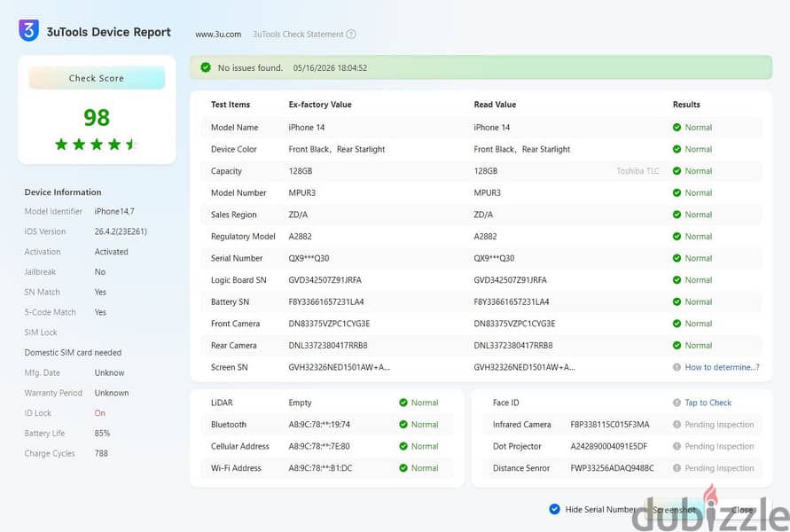Click the Close button
Image resolution: width=790 pixels, height=532 pixels.
pyautogui.click(x=741, y=510)
